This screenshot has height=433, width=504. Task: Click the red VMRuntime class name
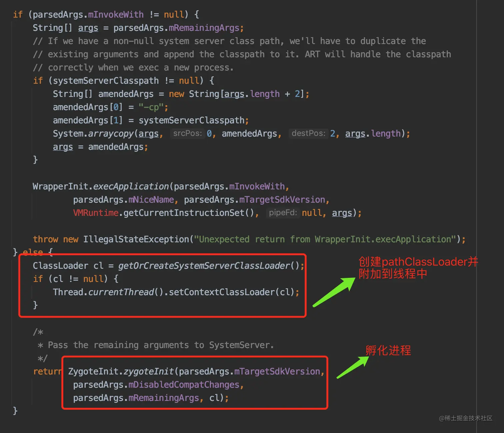pos(96,213)
